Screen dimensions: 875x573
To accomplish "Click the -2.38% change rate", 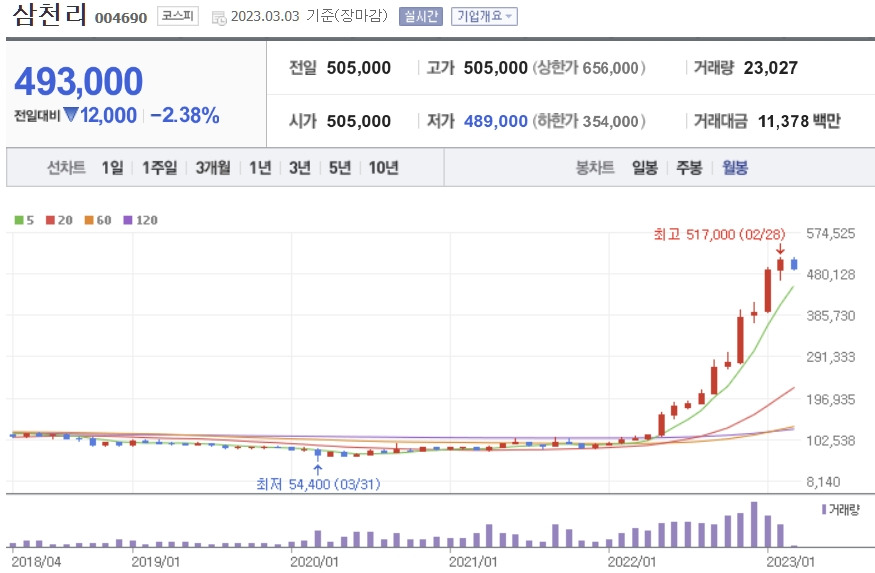I will tap(185, 115).
